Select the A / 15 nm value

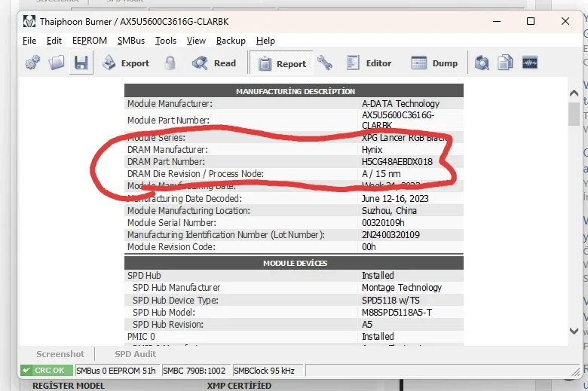click(x=381, y=173)
